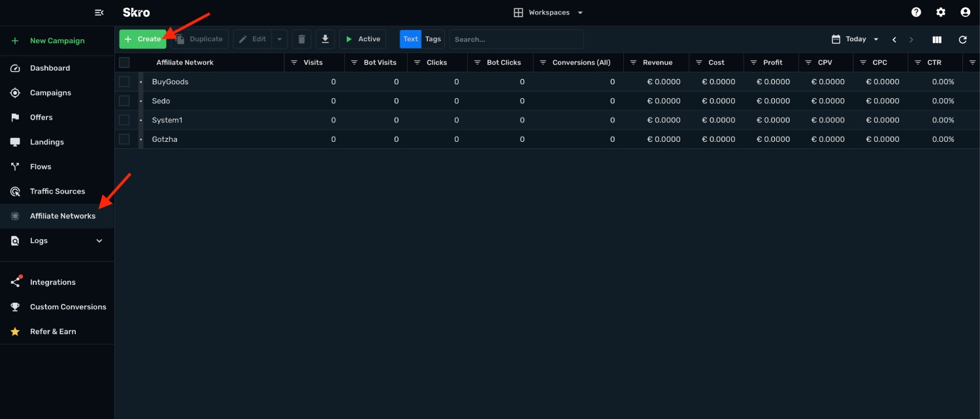Open Refer & Earn page
980x419 pixels.
[x=57, y=331]
